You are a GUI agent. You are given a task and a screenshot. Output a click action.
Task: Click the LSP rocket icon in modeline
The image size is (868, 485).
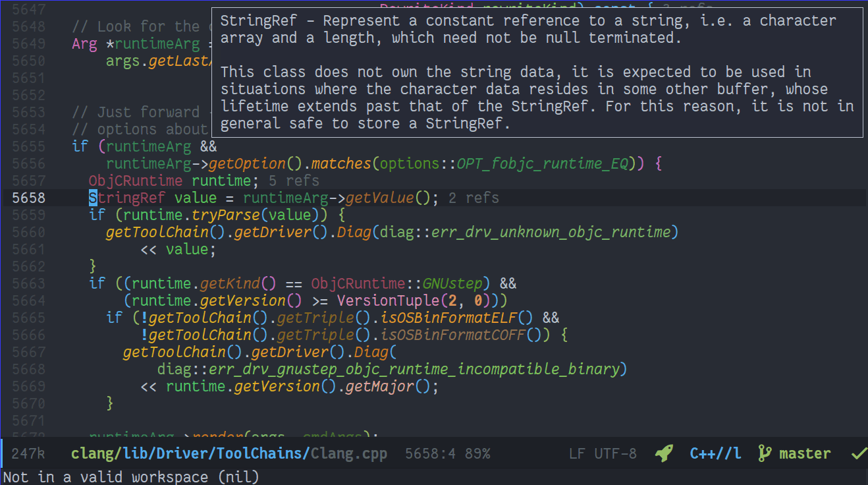coord(664,453)
